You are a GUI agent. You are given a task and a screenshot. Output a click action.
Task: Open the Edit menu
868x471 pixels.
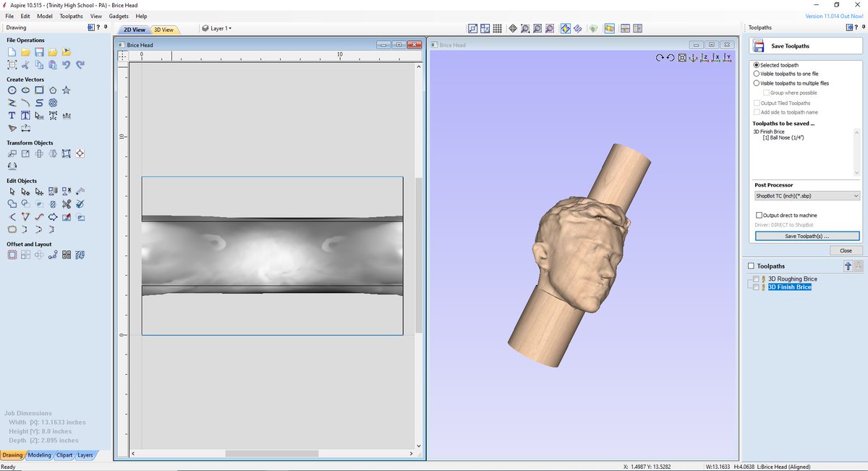[25, 16]
